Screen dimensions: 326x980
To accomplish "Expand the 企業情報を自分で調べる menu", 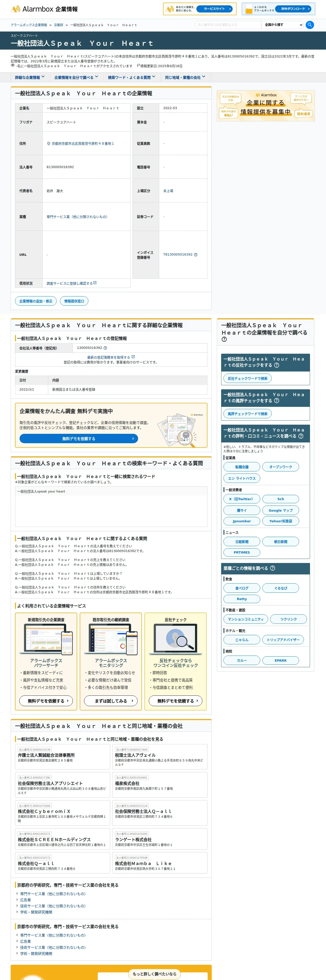I will [x=76, y=77].
